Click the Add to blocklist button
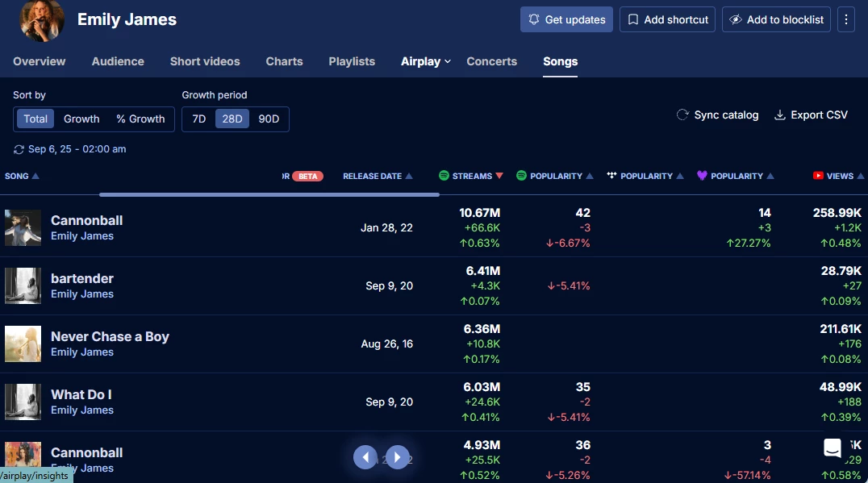The width and height of the screenshot is (868, 483). 776,19
